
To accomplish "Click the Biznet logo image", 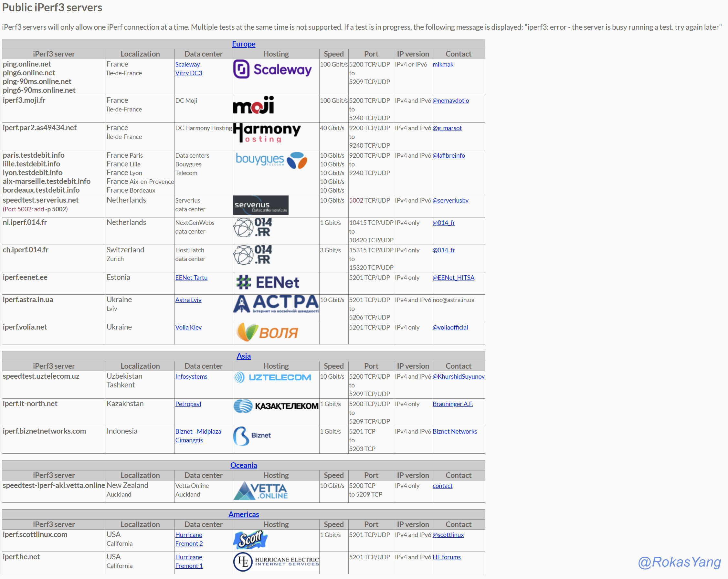I will (252, 436).
